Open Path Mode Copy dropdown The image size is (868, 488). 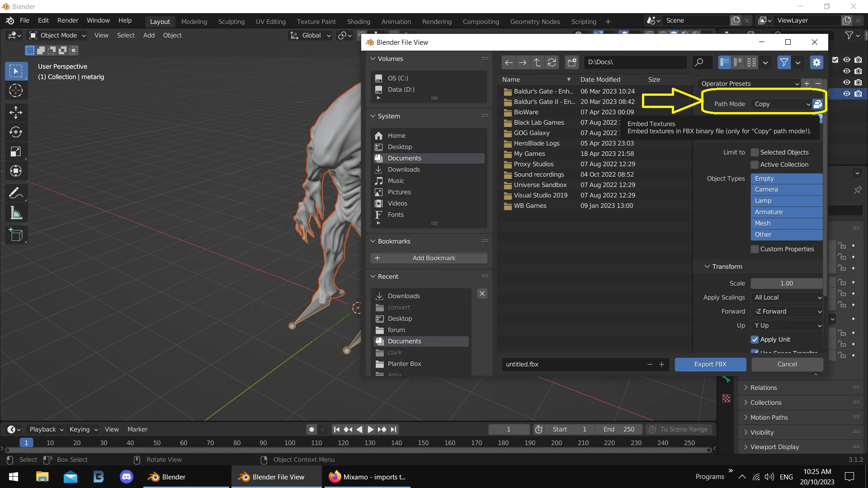(781, 104)
